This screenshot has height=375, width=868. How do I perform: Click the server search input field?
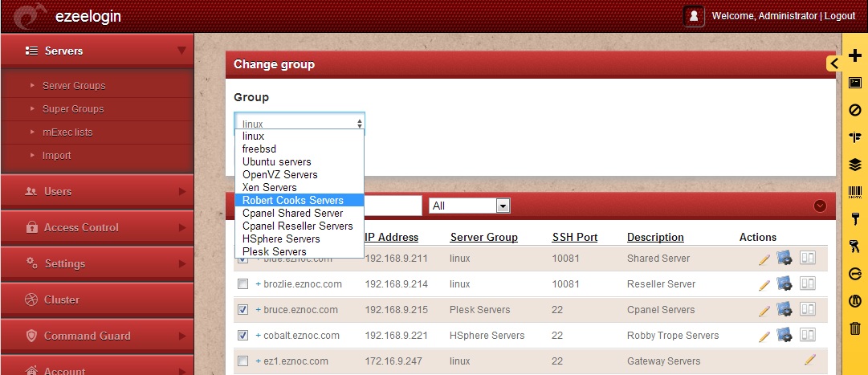393,206
